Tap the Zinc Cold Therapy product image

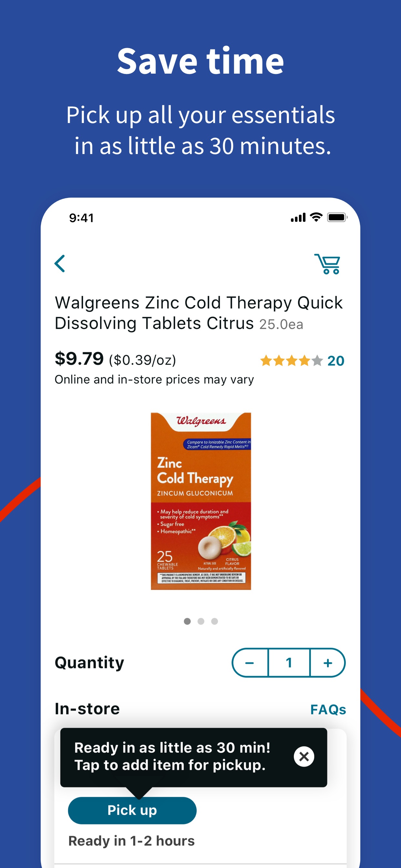coord(201,501)
